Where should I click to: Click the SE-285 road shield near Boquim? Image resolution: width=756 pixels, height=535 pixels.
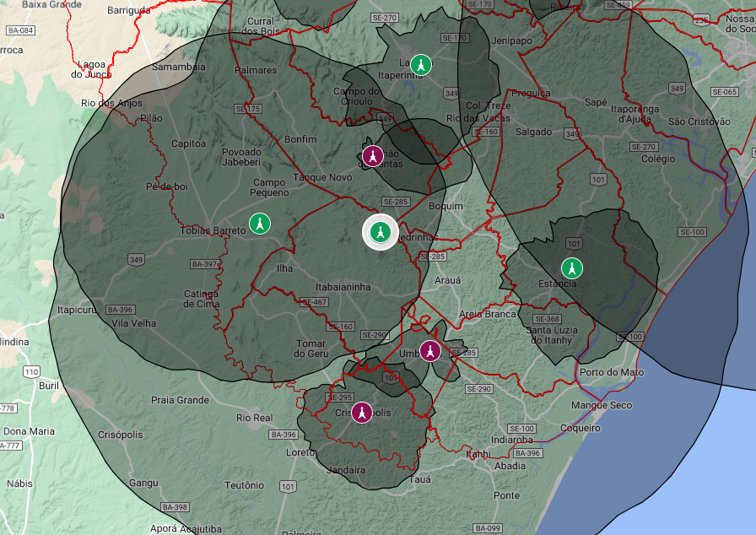pyautogui.click(x=396, y=202)
